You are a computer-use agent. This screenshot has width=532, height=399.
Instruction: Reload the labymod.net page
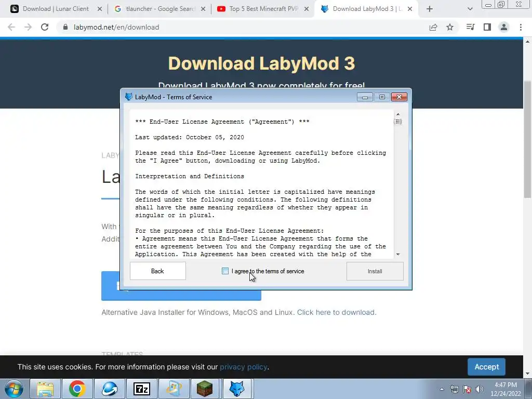[x=45, y=27]
